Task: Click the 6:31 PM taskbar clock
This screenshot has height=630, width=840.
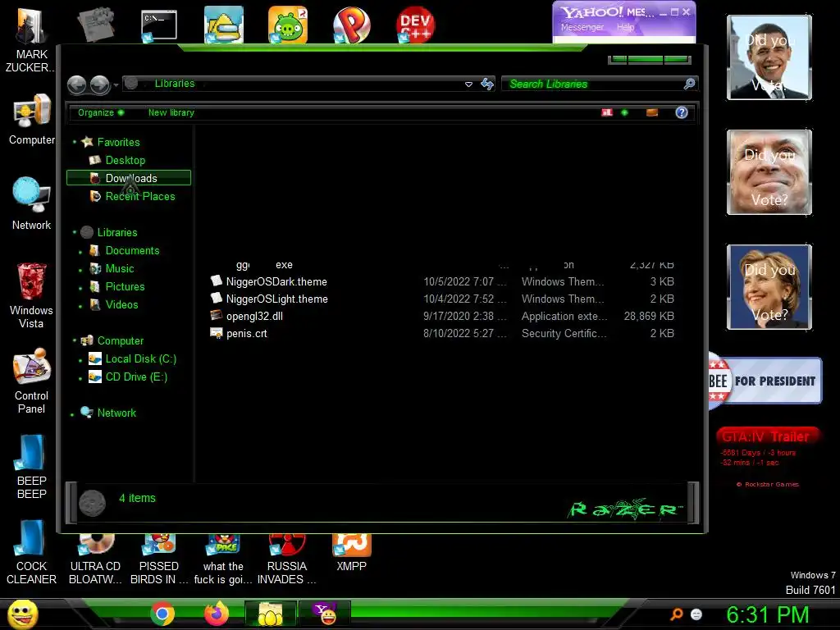Action: (767, 615)
